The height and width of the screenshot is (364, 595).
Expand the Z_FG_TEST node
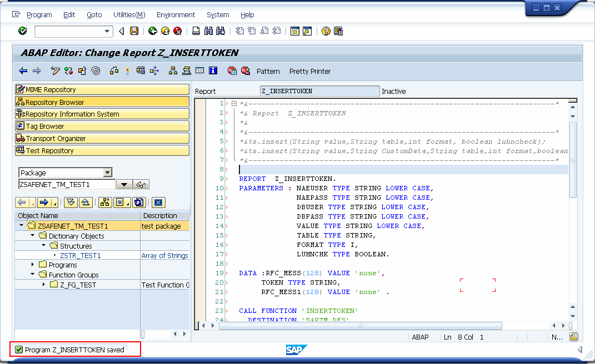(x=44, y=284)
